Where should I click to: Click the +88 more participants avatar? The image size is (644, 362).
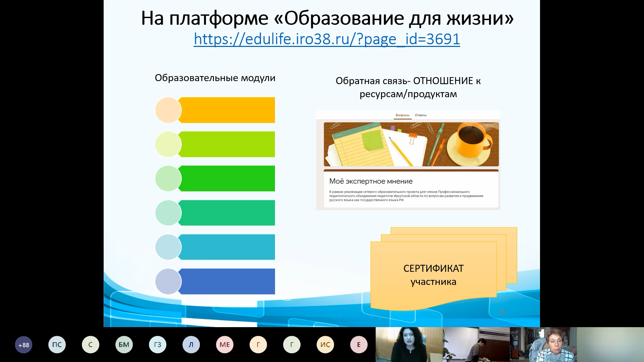(23, 345)
